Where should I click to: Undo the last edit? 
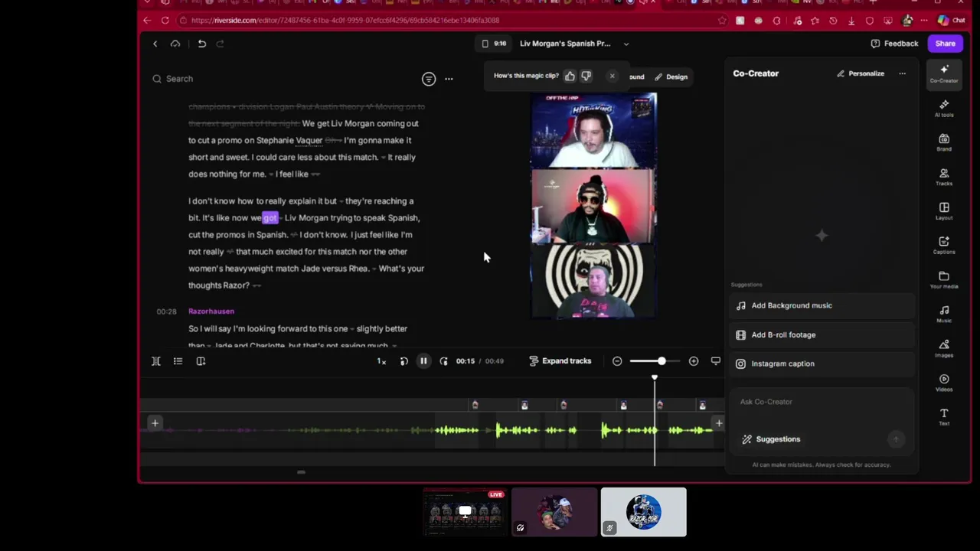(x=201, y=44)
